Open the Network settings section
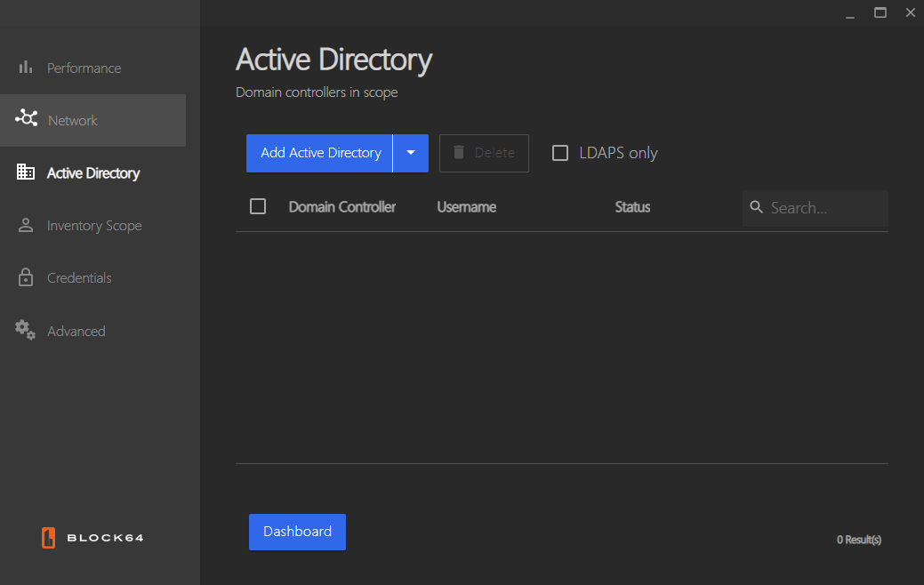The width and height of the screenshot is (924, 585). tap(73, 120)
